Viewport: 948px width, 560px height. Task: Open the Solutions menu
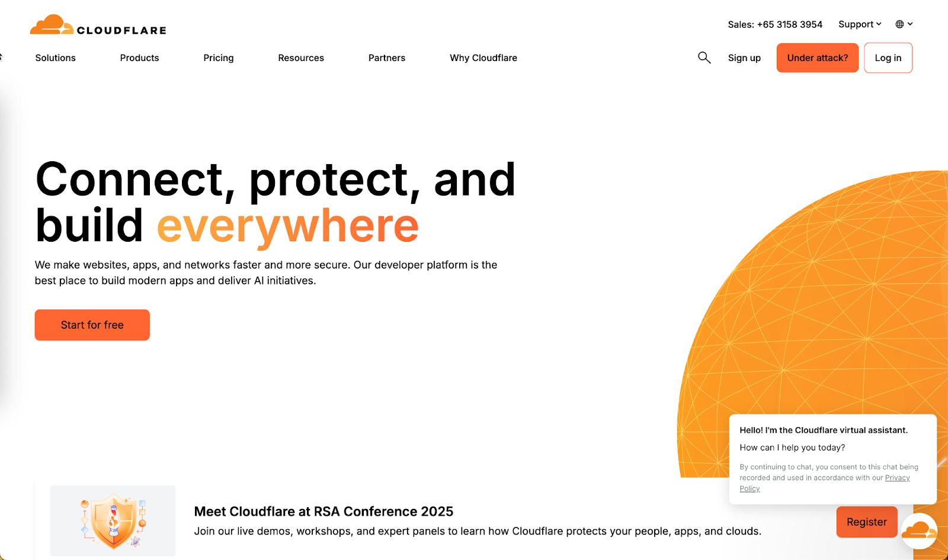coord(56,58)
